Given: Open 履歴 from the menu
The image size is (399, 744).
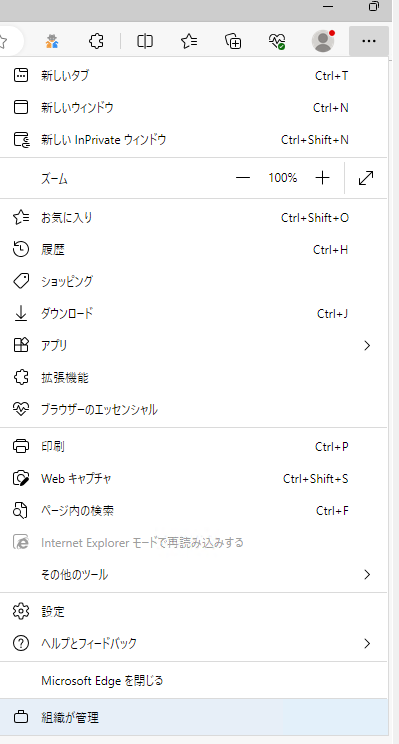Looking at the screenshot, I should pos(194,249).
